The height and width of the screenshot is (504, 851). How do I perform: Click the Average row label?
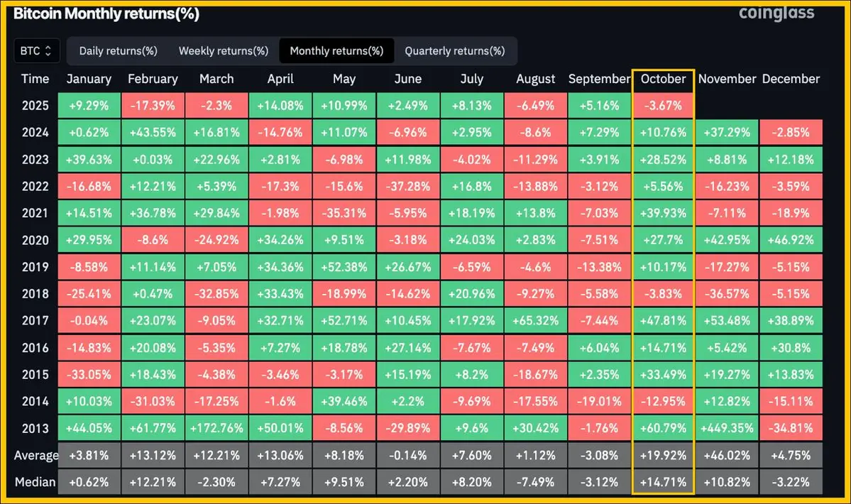35,455
